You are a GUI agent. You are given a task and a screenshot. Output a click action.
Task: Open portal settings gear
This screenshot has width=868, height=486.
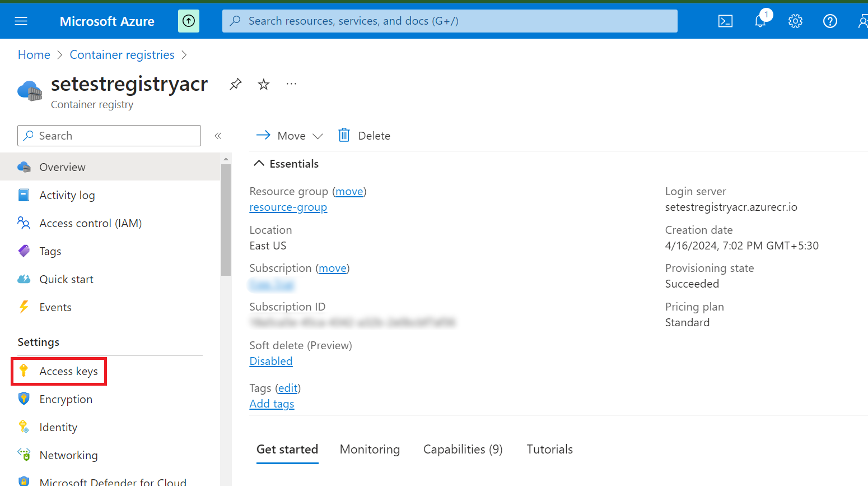[x=795, y=21]
